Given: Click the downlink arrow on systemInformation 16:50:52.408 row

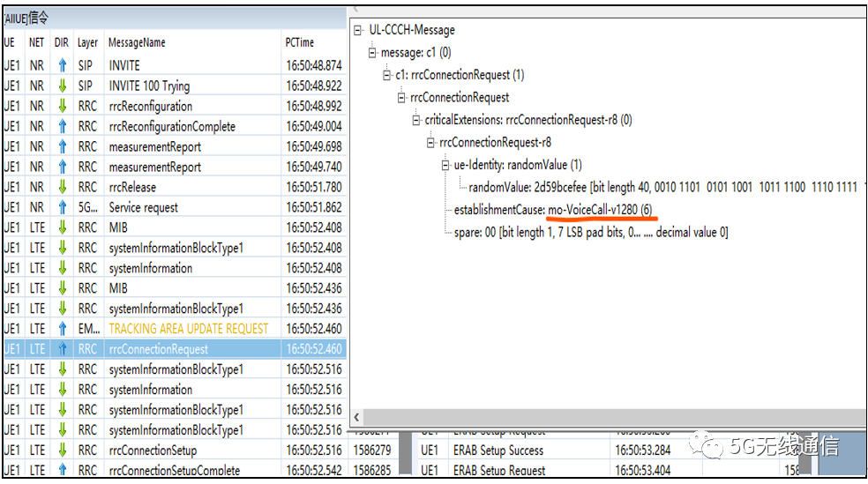Looking at the screenshot, I should [x=63, y=268].
